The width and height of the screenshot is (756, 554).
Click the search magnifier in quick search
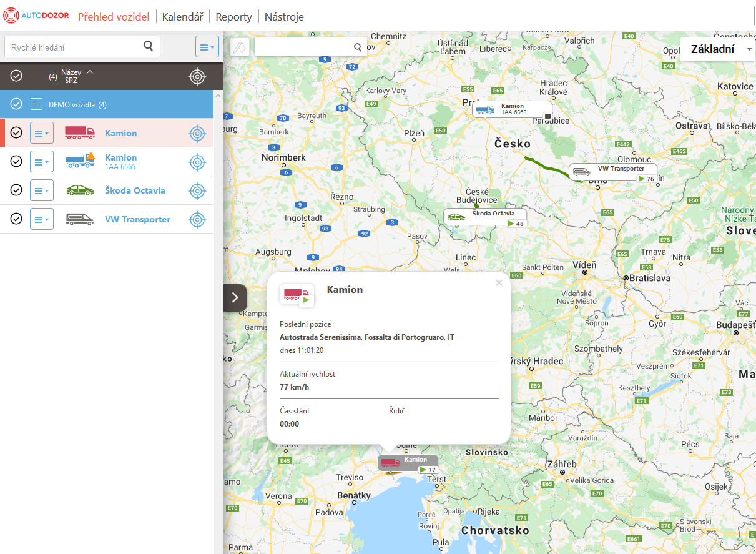[x=148, y=46]
